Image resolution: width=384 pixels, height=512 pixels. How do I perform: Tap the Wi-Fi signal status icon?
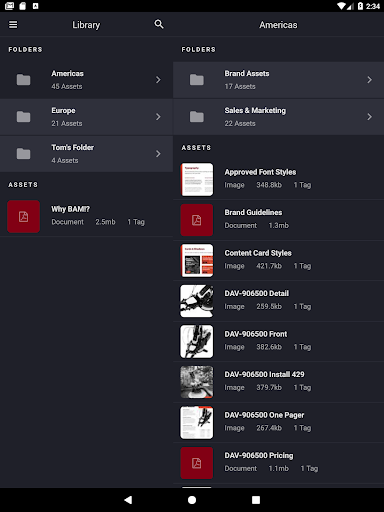click(x=342, y=6)
